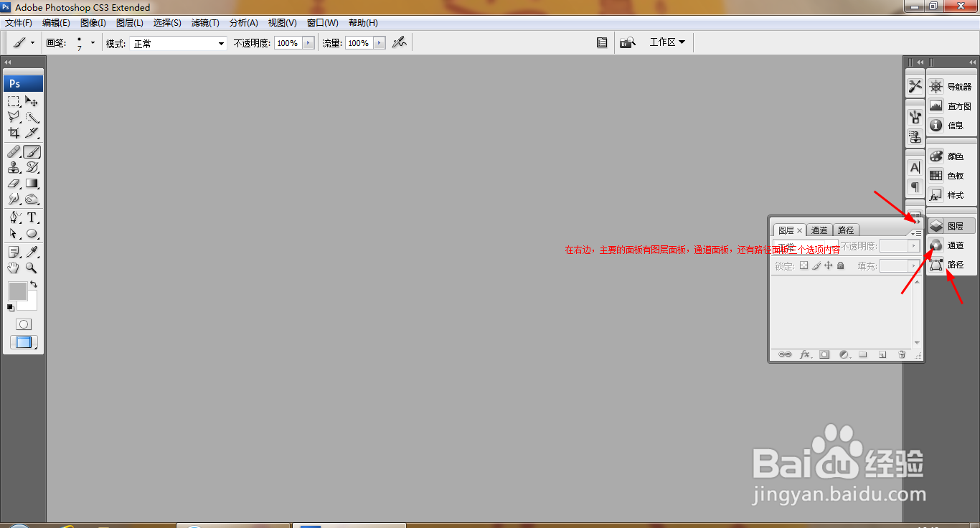The image size is (980, 528).
Task: Open the 图层 layers dock button
Action: click(951, 226)
